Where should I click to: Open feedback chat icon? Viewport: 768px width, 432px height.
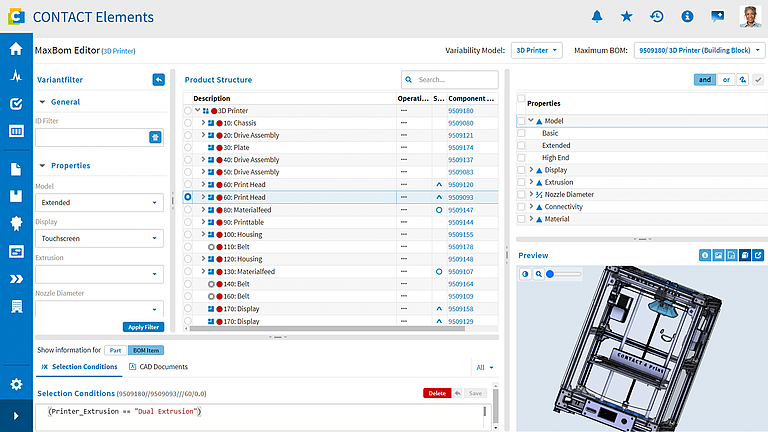coord(718,17)
